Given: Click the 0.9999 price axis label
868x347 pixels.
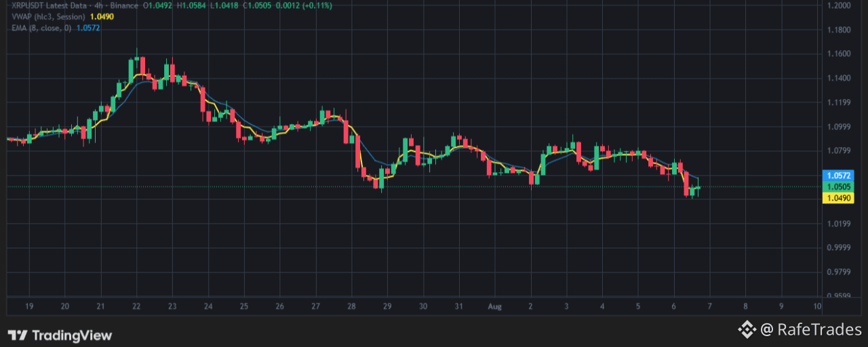Looking at the screenshot, I should point(839,247).
